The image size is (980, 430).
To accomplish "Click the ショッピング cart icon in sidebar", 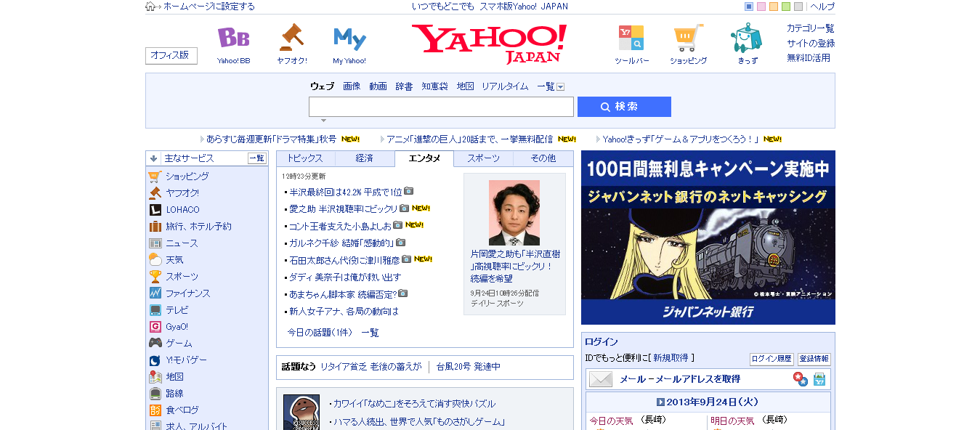I will 155,177.
